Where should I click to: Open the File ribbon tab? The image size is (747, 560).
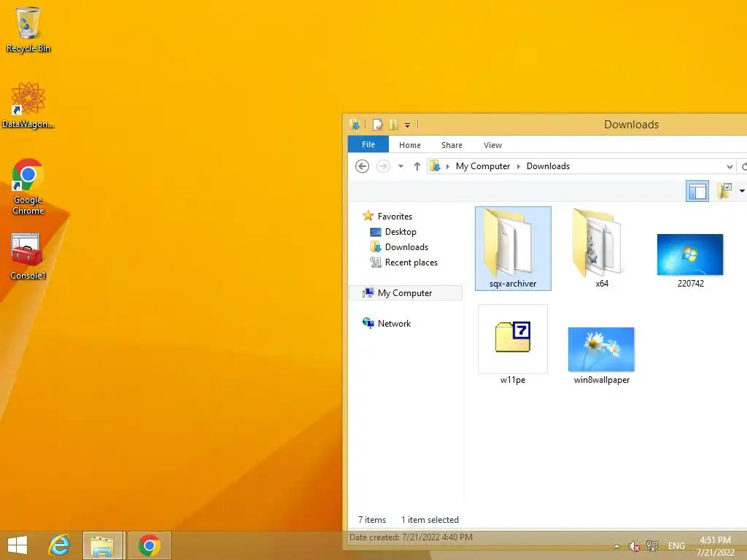(368, 145)
